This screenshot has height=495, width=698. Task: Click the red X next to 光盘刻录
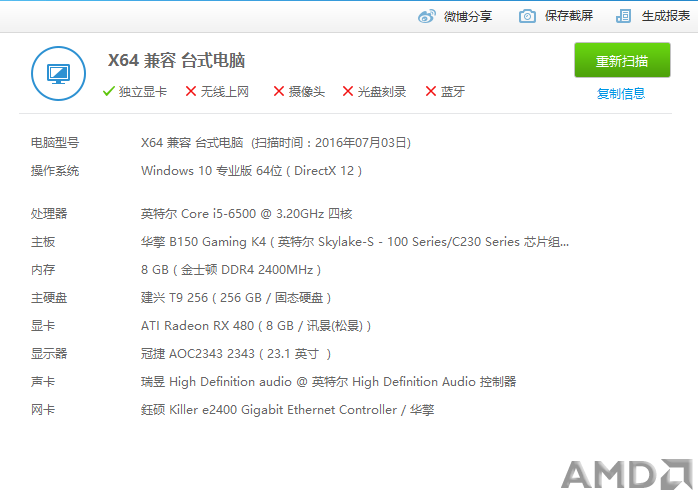pyautogui.click(x=348, y=91)
